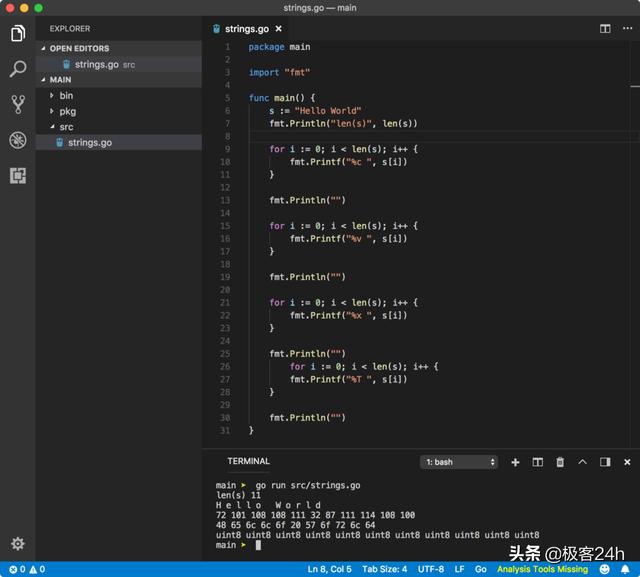Click the editor minimap scrollbar marker

point(635,86)
